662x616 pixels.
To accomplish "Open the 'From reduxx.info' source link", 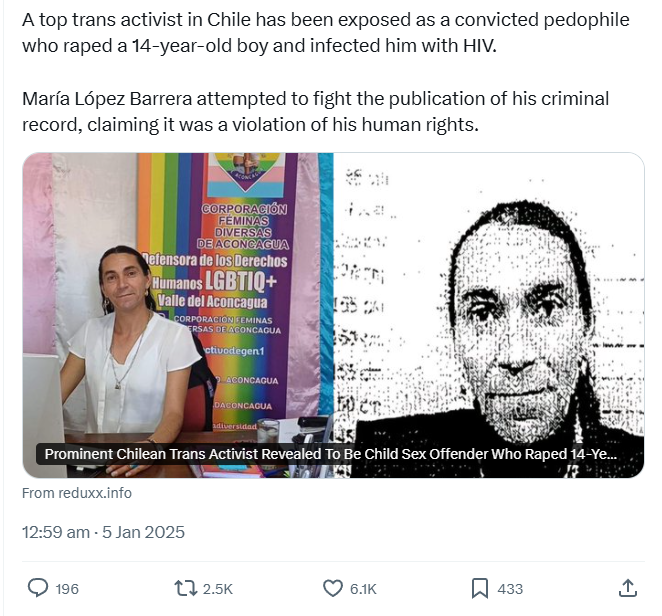I will [77, 493].
